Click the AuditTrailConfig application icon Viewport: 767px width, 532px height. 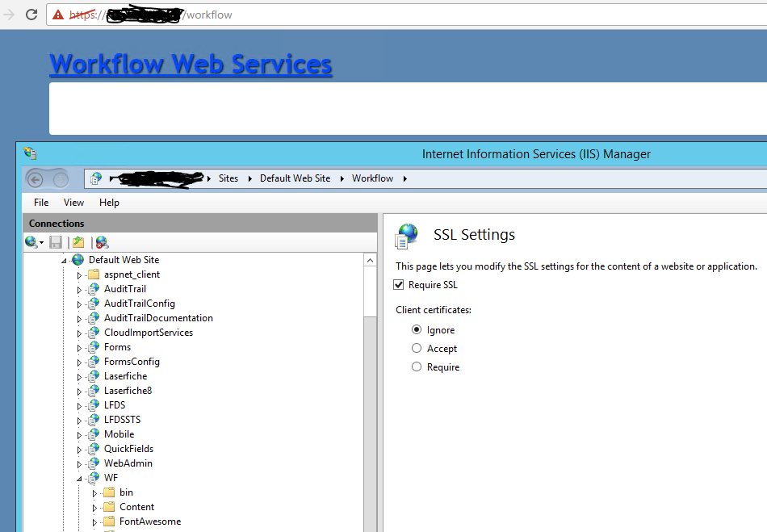94,304
